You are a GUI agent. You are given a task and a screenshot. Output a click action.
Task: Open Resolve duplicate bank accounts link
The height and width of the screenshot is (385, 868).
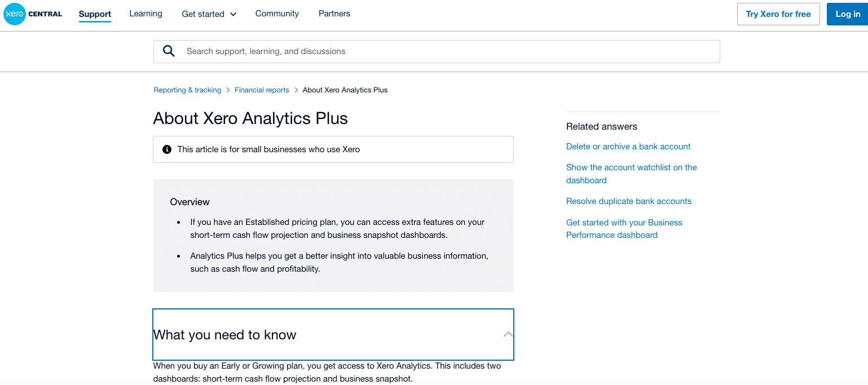coord(629,201)
